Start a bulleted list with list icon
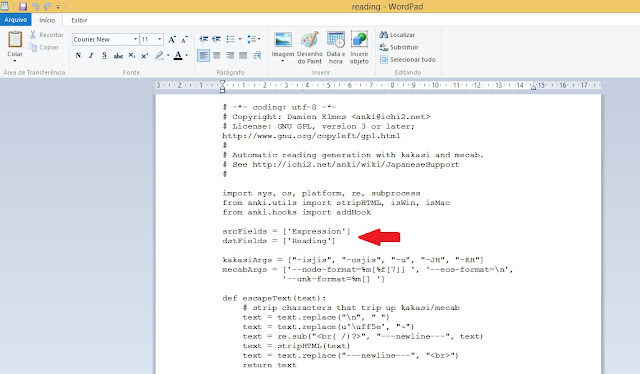The width and height of the screenshot is (640, 374). coord(231,39)
